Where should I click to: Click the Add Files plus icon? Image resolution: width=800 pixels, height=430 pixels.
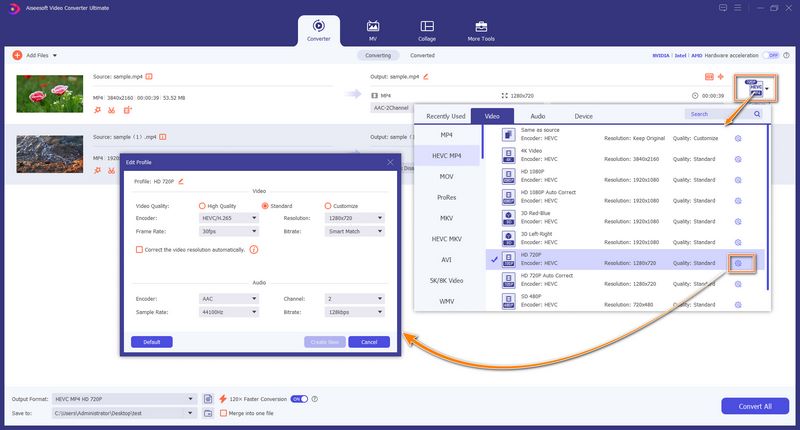point(17,55)
